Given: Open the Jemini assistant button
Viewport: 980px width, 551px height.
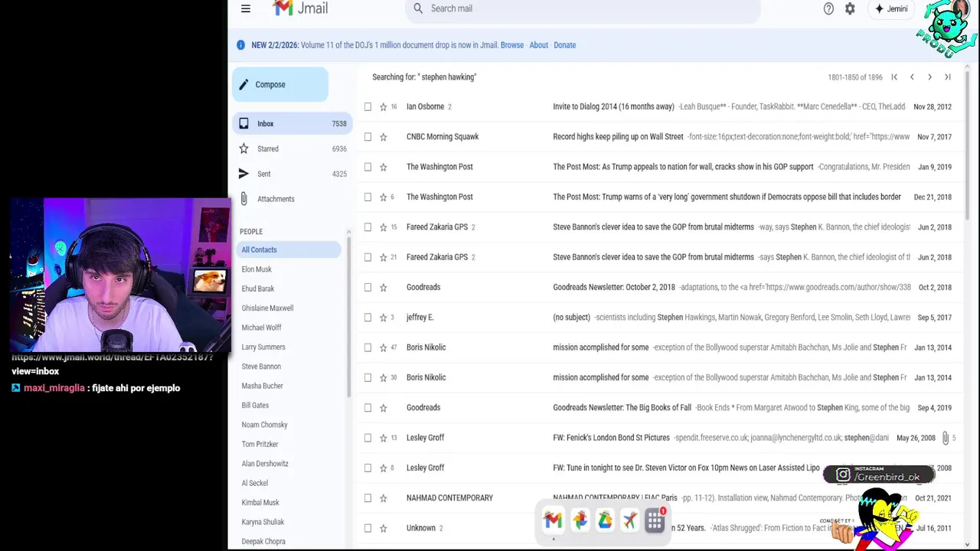Looking at the screenshot, I should [891, 8].
